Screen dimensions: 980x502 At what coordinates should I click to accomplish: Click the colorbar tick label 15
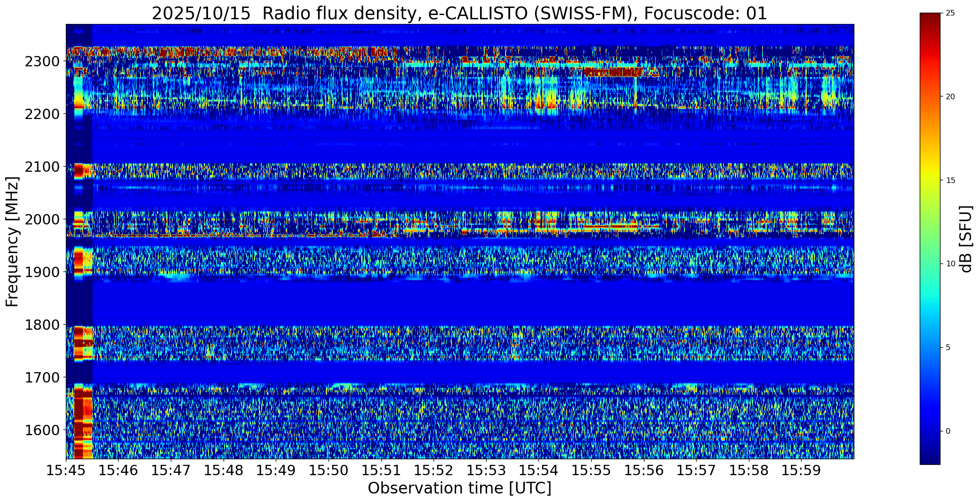(950, 181)
